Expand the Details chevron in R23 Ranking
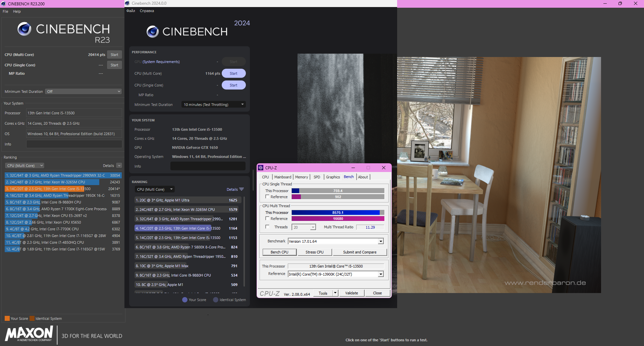The width and height of the screenshot is (644, 346). tap(119, 166)
